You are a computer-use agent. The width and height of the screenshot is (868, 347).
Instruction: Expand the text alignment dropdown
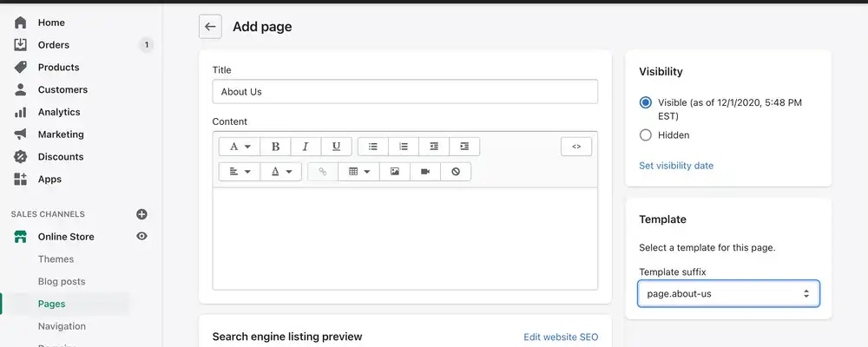tap(240, 172)
